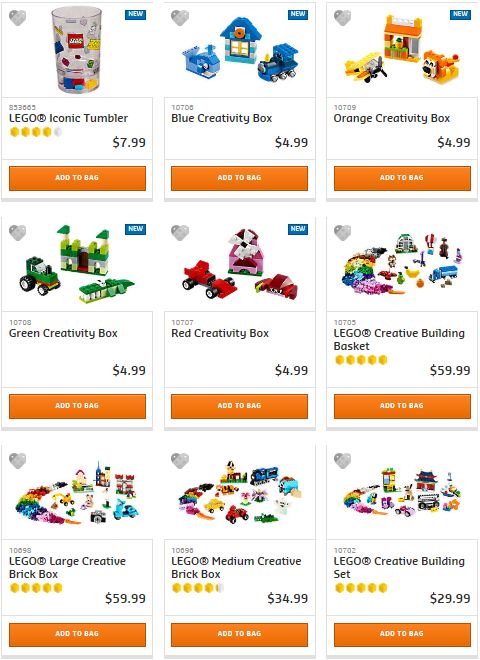Click NEW badge on Green Creativity Box
480x660 pixels.
coord(136,229)
